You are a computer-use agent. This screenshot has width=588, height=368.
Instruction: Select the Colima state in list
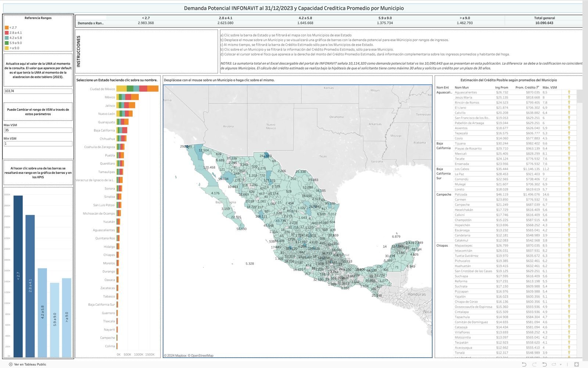110,346
